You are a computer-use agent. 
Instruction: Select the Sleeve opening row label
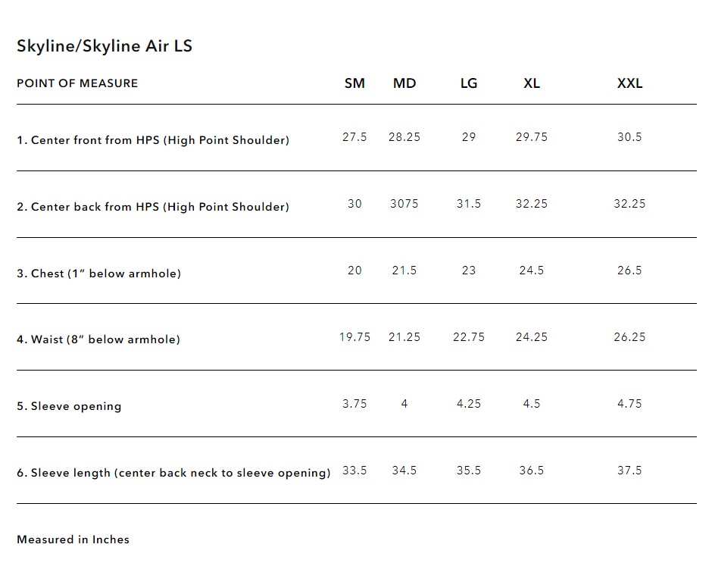(69, 406)
